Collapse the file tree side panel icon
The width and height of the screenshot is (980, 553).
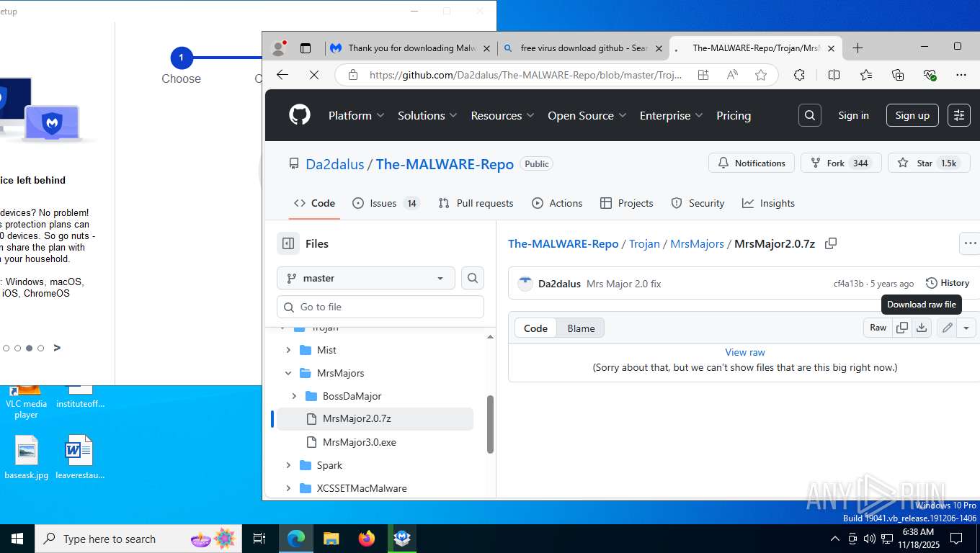288,243
